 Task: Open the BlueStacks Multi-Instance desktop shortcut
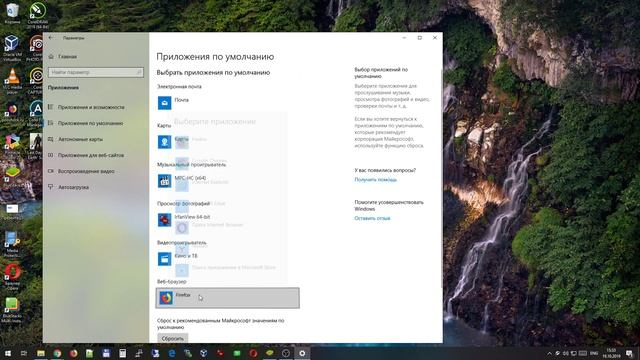point(11,310)
